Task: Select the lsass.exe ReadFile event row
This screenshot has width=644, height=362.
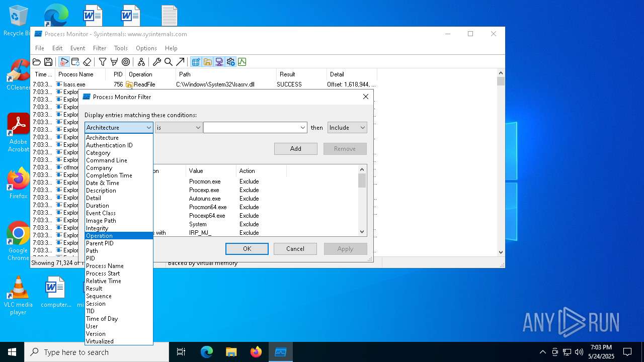Action: [x=204, y=84]
